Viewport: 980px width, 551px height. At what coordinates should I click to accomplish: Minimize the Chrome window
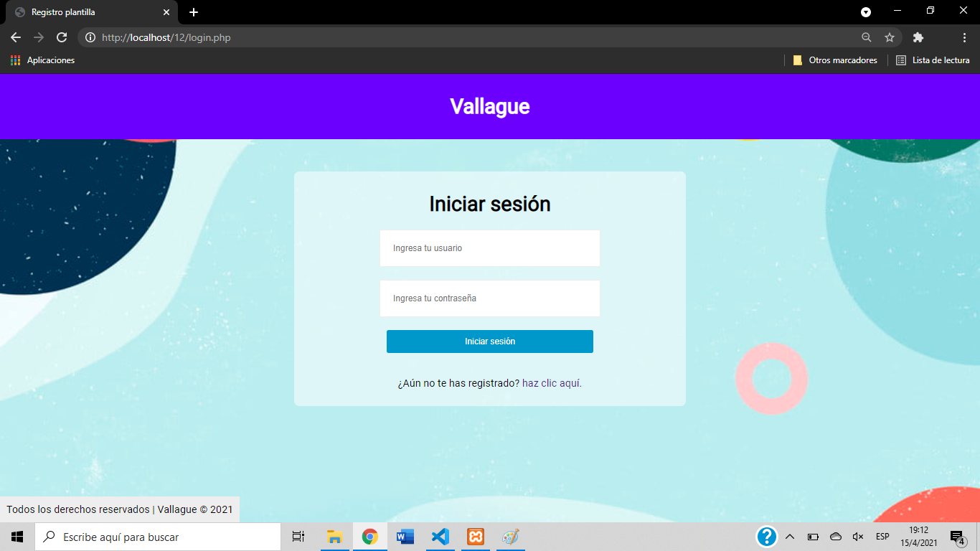897,11
